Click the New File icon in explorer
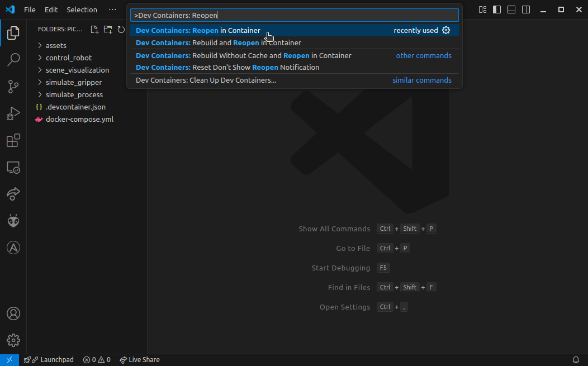Viewport: 588px width, 366px height. click(94, 30)
